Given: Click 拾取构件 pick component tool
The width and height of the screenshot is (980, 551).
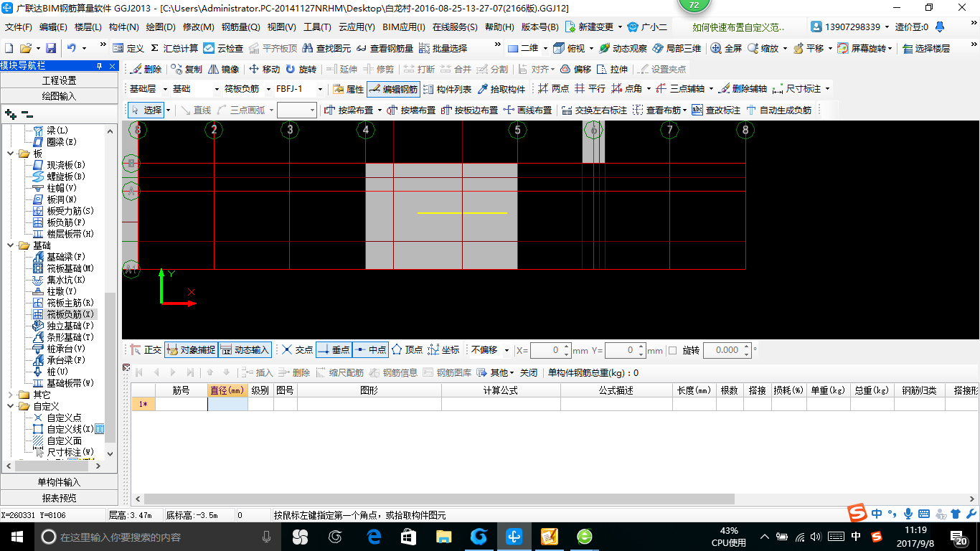Looking at the screenshot, I should [x=501, y=89].
